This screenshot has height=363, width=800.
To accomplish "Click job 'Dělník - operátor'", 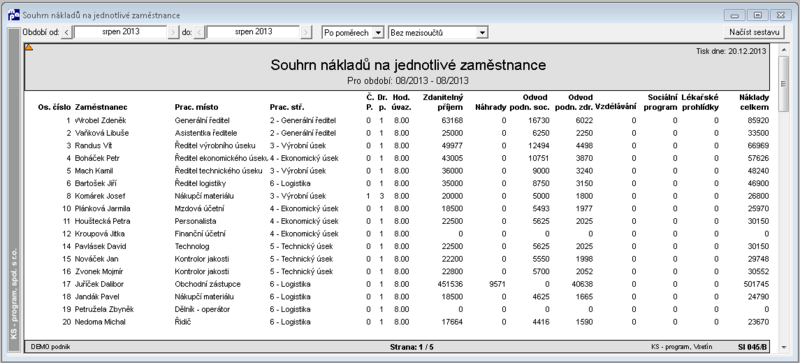I will [x=202, y=309].
